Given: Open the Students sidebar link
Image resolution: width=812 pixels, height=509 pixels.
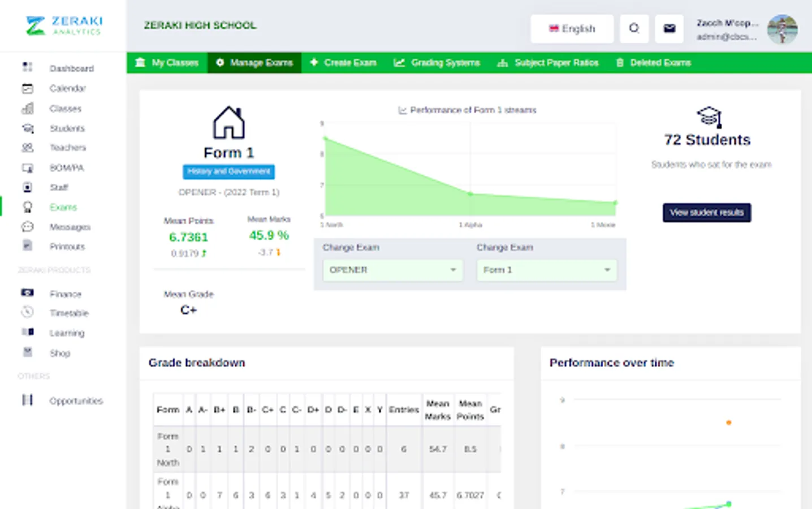Looking at the screenshot, I should point(67,128).
